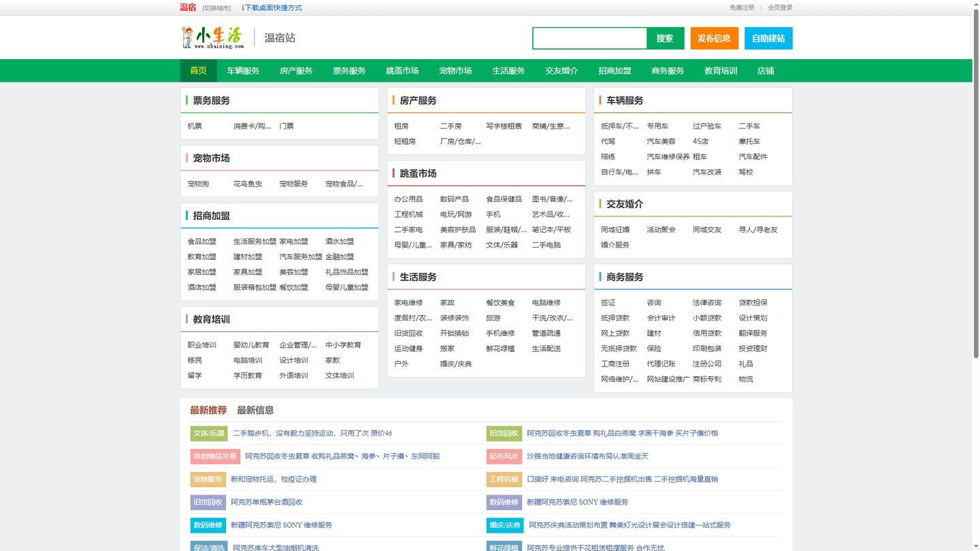Image resolution: width=980 pixels, height=551 pixels.
Task: Click the 驾校 link
Action: pos(746,173)
